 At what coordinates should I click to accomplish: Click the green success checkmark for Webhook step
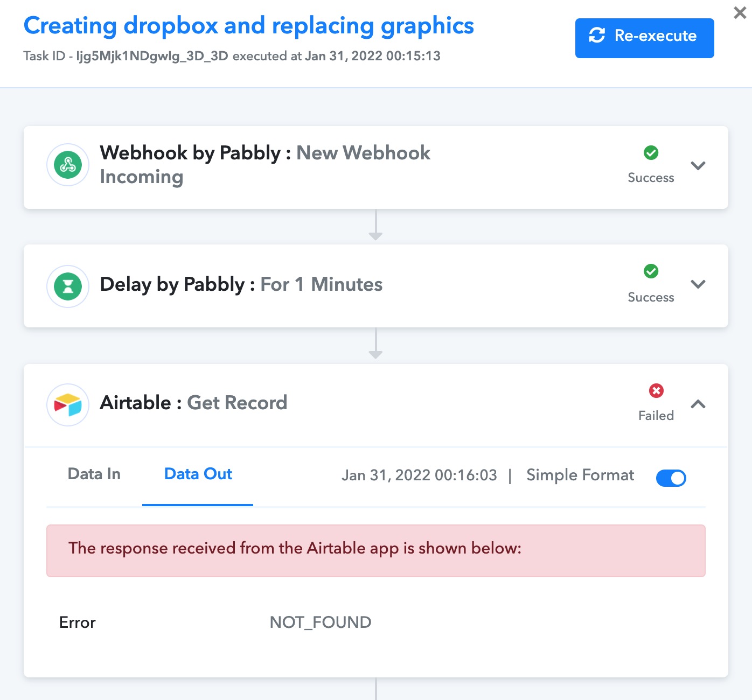[651, 153]
